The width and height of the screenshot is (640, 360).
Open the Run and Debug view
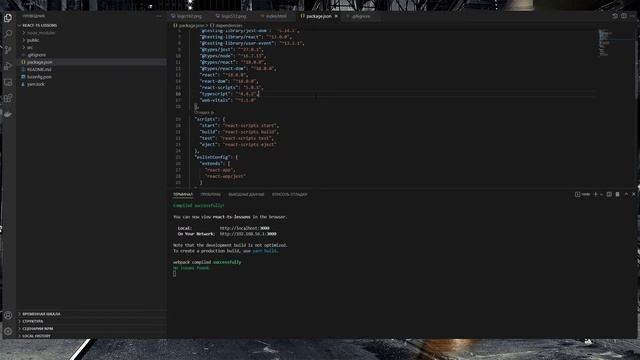click(x=8, y=66)
